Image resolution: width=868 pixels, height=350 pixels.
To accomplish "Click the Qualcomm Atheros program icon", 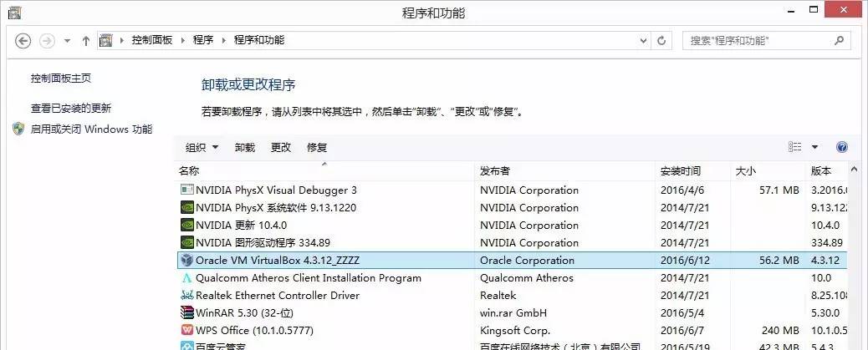I will (x=187, y=277).
